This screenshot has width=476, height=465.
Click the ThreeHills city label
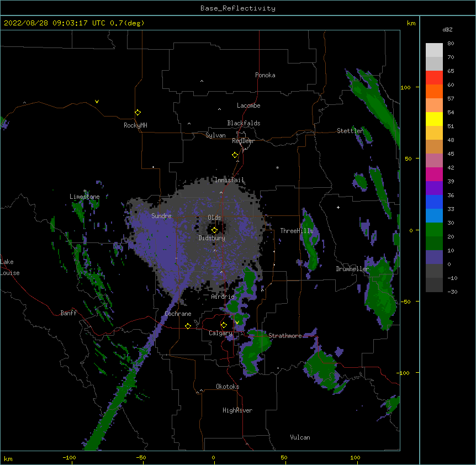tap(297, 231)
